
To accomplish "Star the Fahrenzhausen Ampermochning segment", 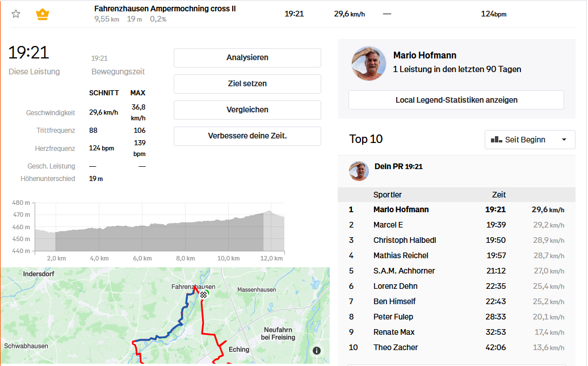I will 16,14.
